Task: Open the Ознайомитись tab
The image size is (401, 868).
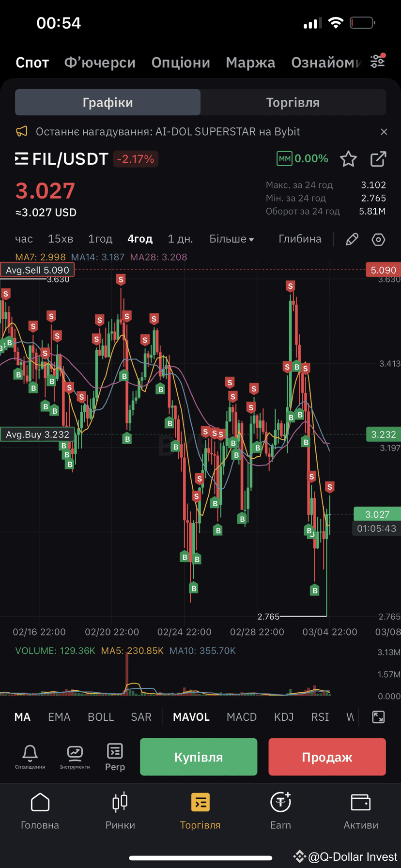Action: 326,62
